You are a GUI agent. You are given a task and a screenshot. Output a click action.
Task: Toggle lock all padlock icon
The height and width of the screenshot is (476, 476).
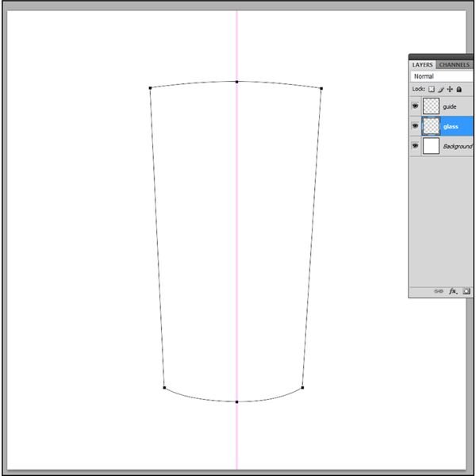click(x=459, y=89)
